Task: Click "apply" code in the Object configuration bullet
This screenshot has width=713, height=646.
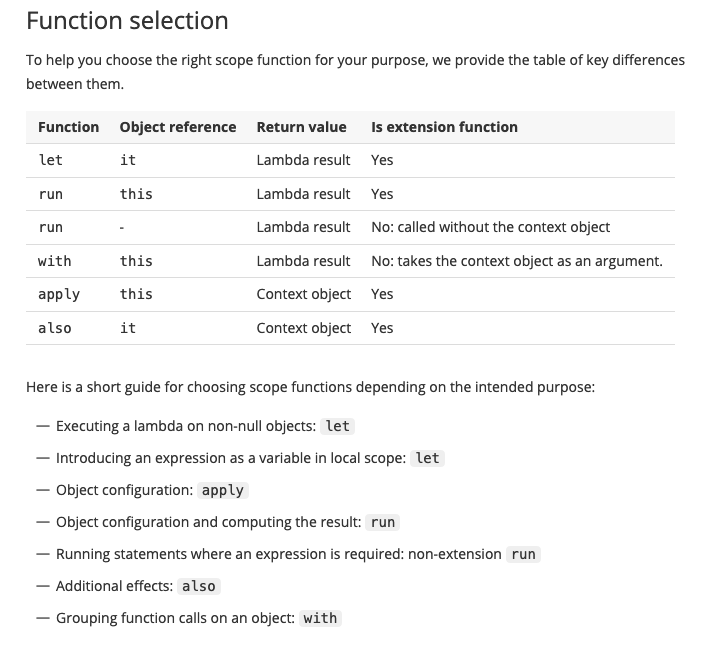Action: click(223, 490)
